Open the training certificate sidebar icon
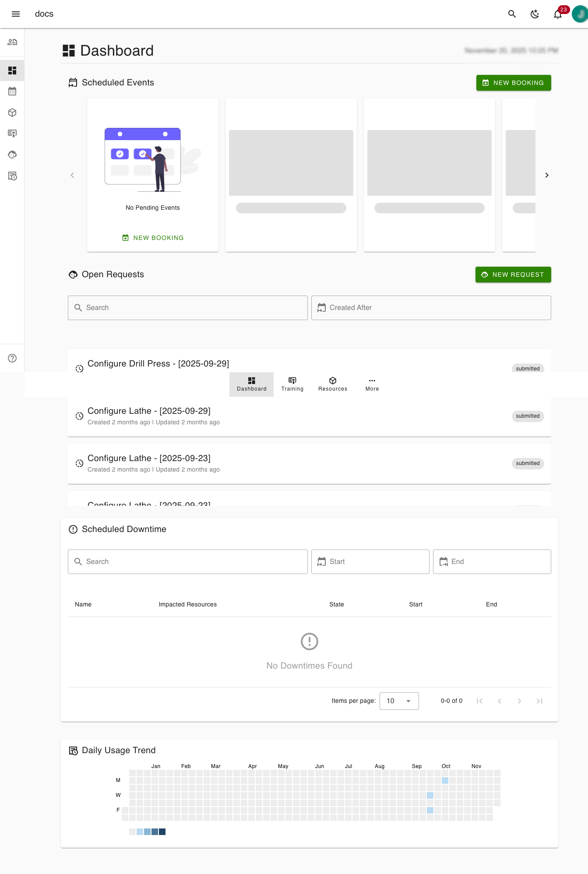The image size is (588, 874). [x=12, y=134]
